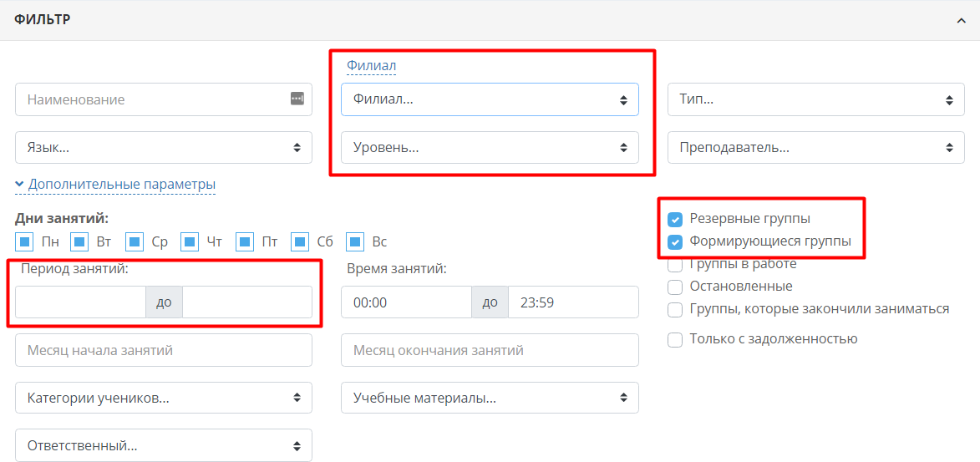The height and width of the screenshot is (462, 980).
Task: Click the Период занятий end date field
Action: pos(246,302)
